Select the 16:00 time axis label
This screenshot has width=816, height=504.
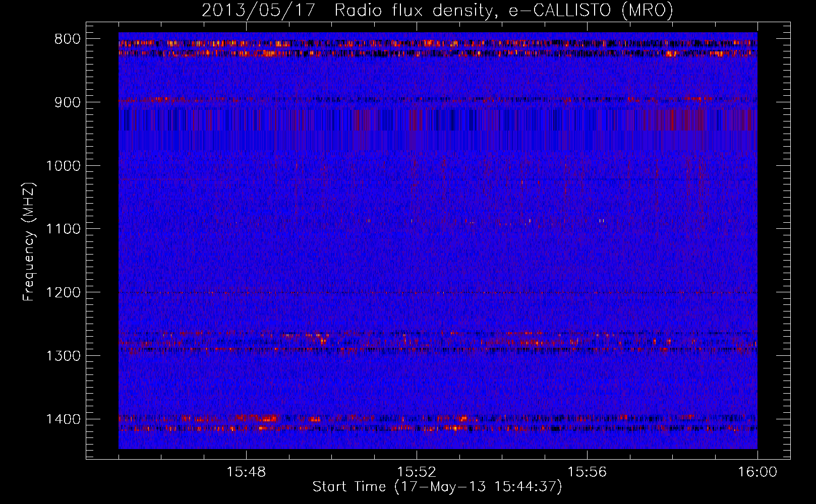point(757,472)
